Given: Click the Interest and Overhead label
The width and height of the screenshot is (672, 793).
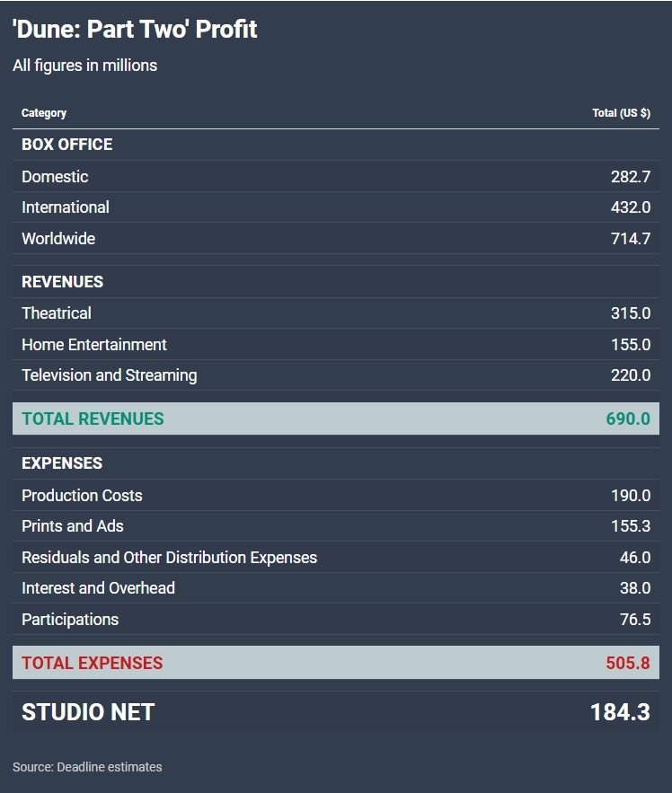Looking at the screenshot, I should (x=98, y=588).
